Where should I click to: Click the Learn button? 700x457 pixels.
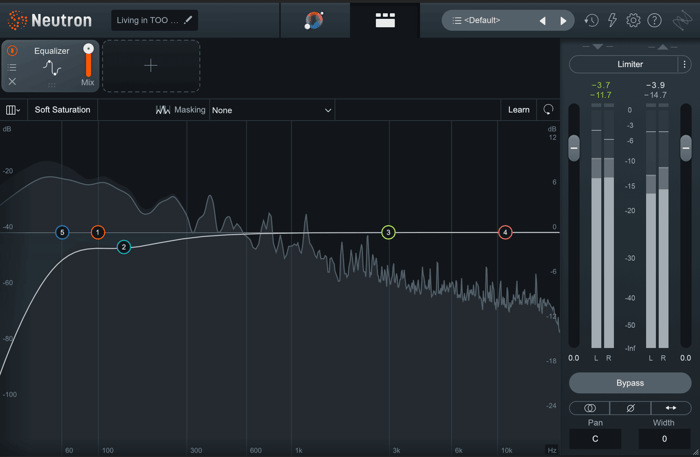pyautogui.click(x=519, y=110)
